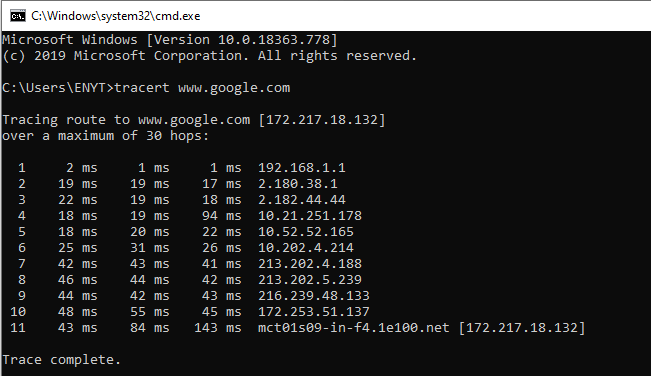Click the 94 ms latency on hop 4
This screenshot has width=651, height=376.
click(222, 216)
